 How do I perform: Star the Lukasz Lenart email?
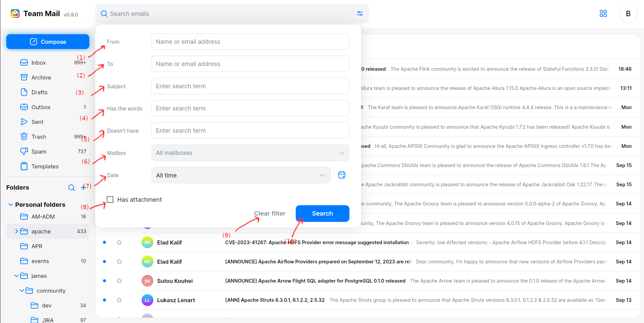click(x=119, y=300)
